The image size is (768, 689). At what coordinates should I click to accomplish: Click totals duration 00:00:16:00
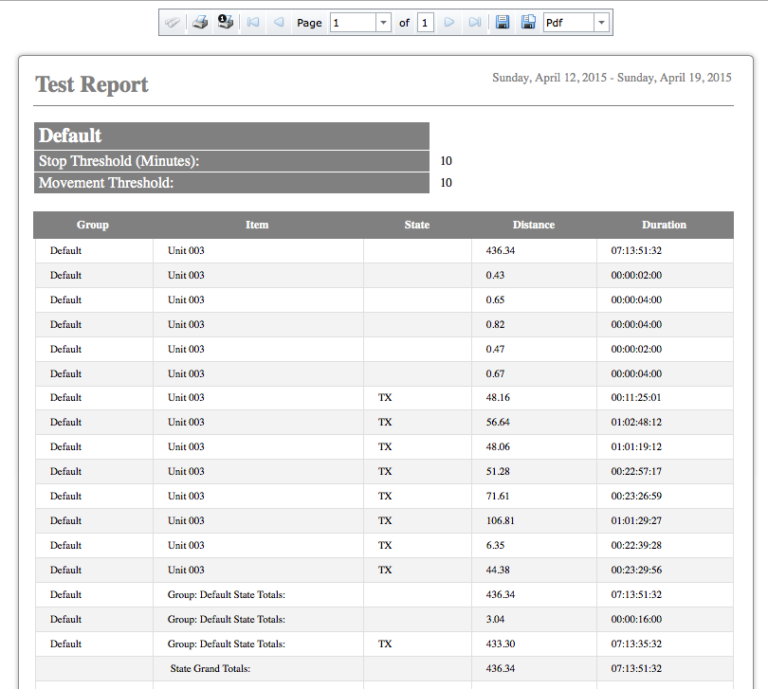pyautogui.click(x=636, y=619)
